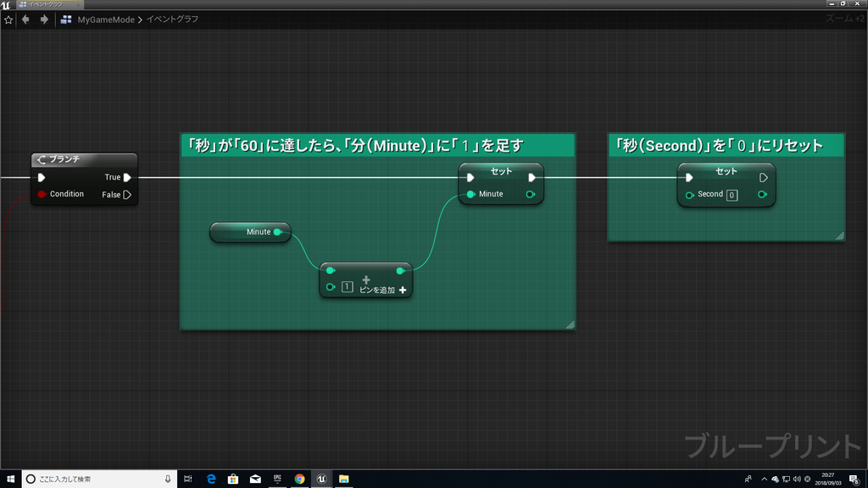This screenshot has width=868, height=488.
Task: Click the add node's second input pin
Action: click(331, 287)
